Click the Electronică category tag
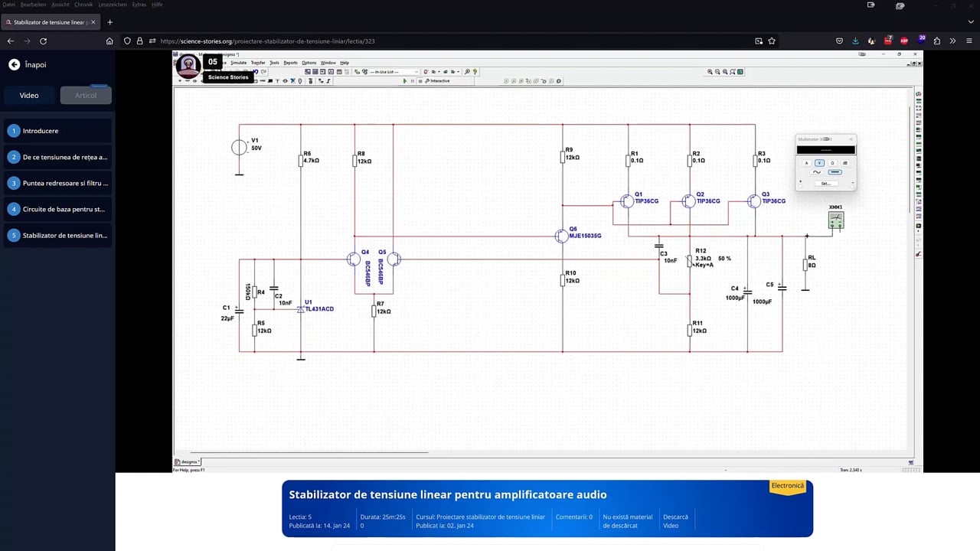 pos(788,486)
